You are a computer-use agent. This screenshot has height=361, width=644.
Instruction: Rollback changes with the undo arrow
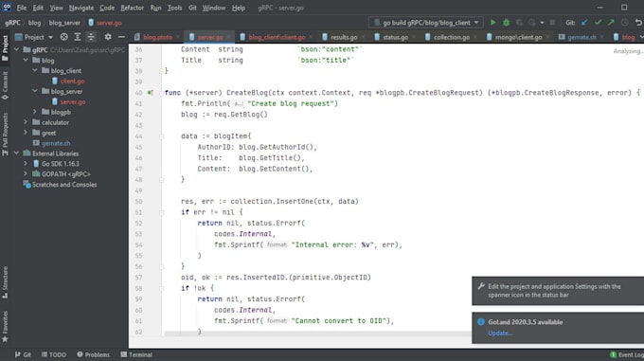(x=638, y=23)
